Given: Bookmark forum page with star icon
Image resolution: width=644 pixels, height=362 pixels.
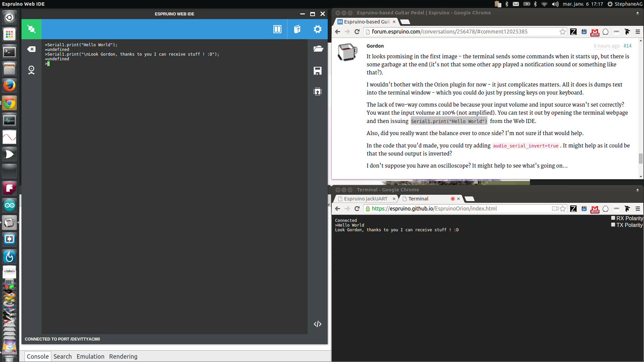Looking at the screenshot, I should [x=562, y=32].
